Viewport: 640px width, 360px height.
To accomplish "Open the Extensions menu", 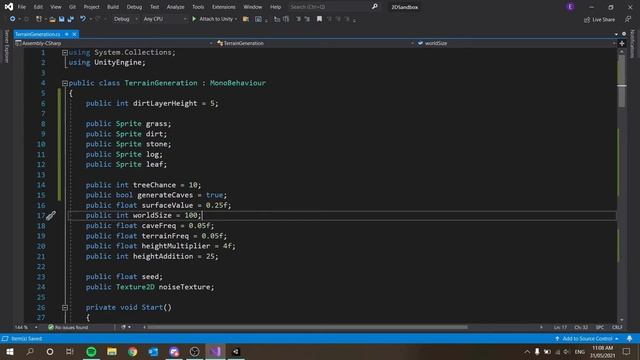I will [x=223, y=7].
